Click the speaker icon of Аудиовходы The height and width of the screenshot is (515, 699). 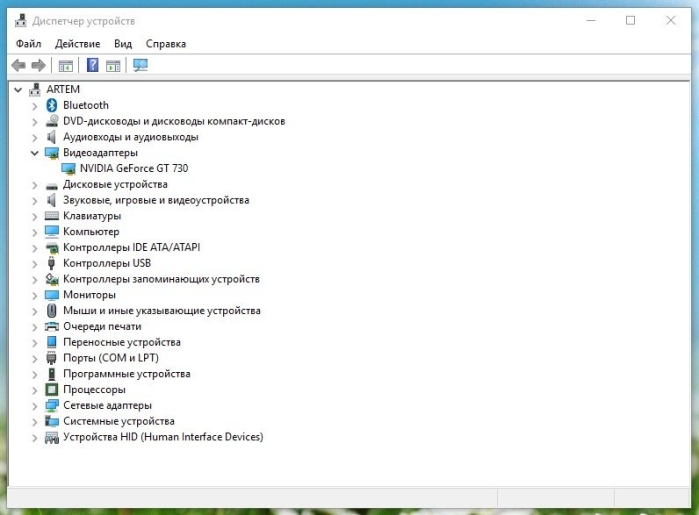tap(52, 137)
